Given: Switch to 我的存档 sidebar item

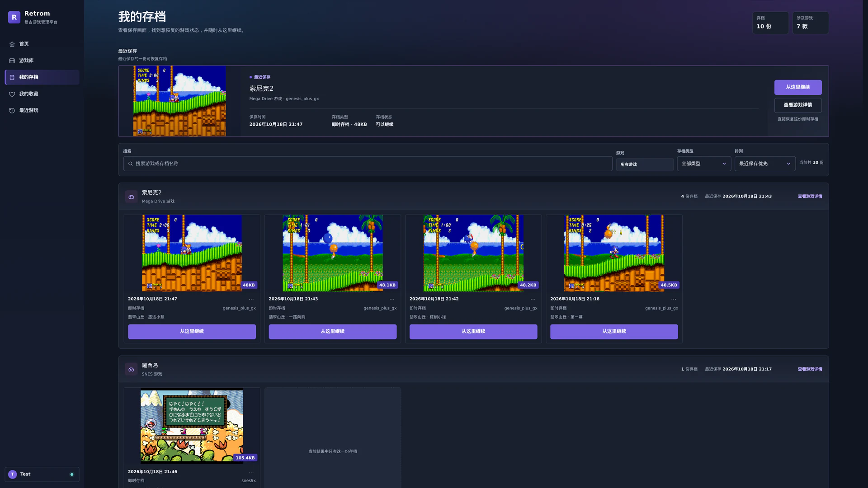Looking at the screenshot, I should [42, 77].
